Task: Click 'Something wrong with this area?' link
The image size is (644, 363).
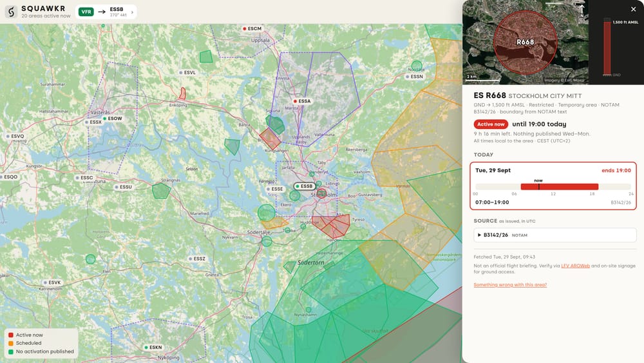Action: (x=510, y=284)
